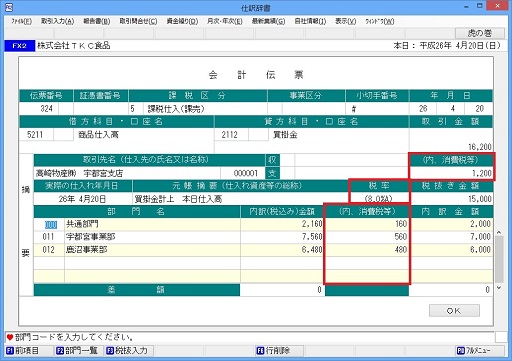The height and width of the screenshot is (361, 512).
Task: Click tax-included amount 6,480
Action: click(312, 250)
